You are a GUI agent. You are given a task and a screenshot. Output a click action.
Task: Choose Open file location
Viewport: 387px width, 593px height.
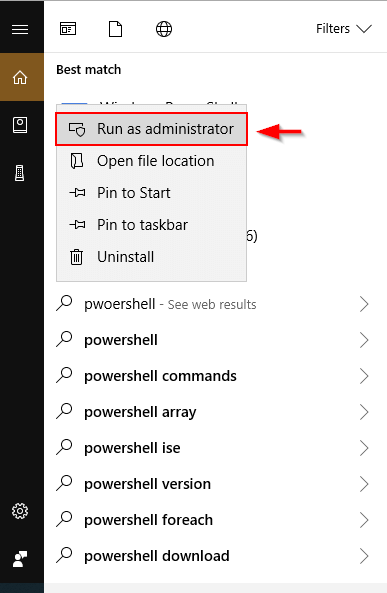(151, 161)
